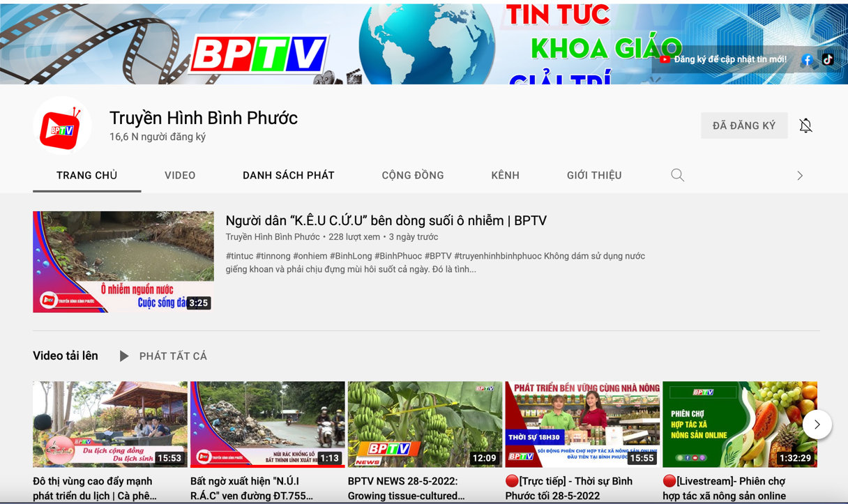Show more channel tabs with the right chevron
The width and height of the screenshot is (848, 504).
[x=800, y=176]
